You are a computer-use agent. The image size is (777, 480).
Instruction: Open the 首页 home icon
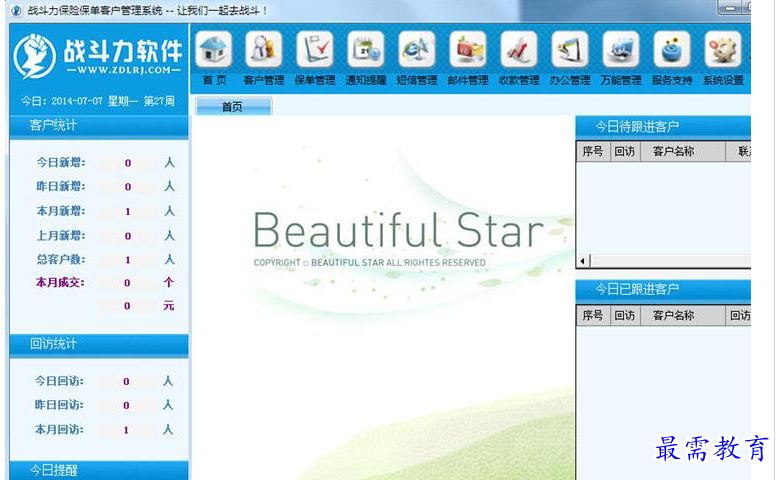click(214, 49)
